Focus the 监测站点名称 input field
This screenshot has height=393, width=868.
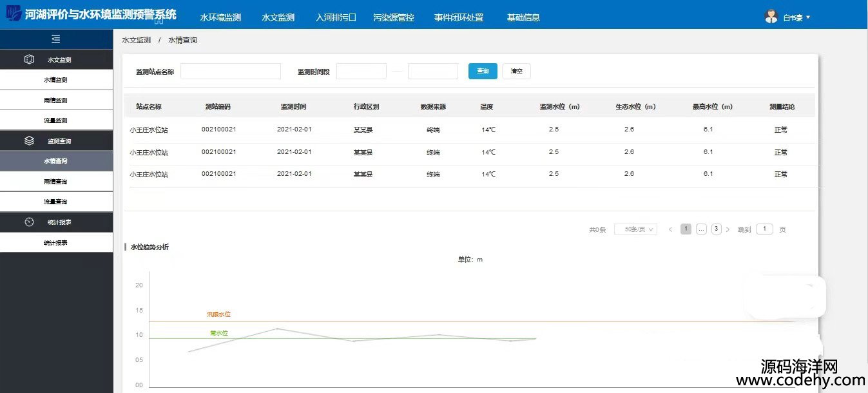coord(231,71)
